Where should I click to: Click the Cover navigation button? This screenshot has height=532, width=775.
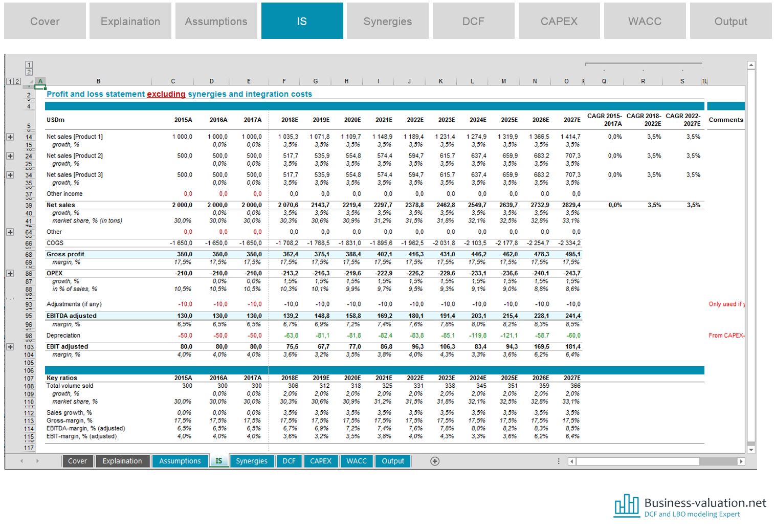click(45, 20)
